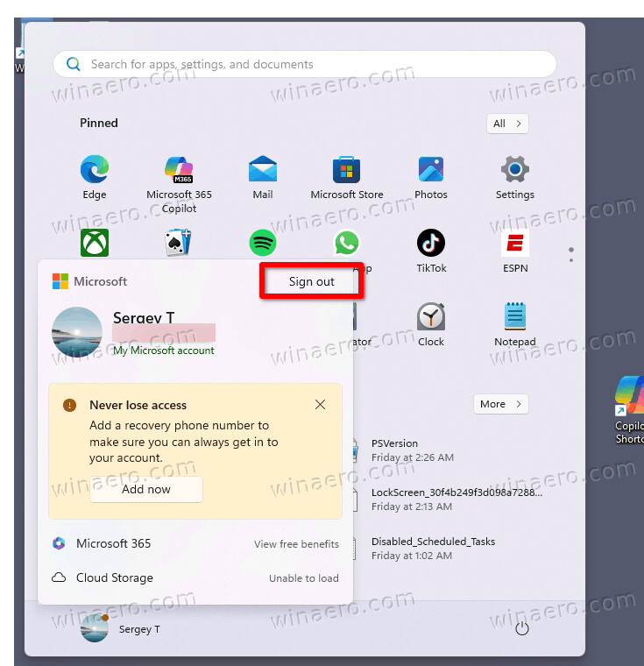Click the Pinned section heading
644x666 pixels.
pos(99,124)
